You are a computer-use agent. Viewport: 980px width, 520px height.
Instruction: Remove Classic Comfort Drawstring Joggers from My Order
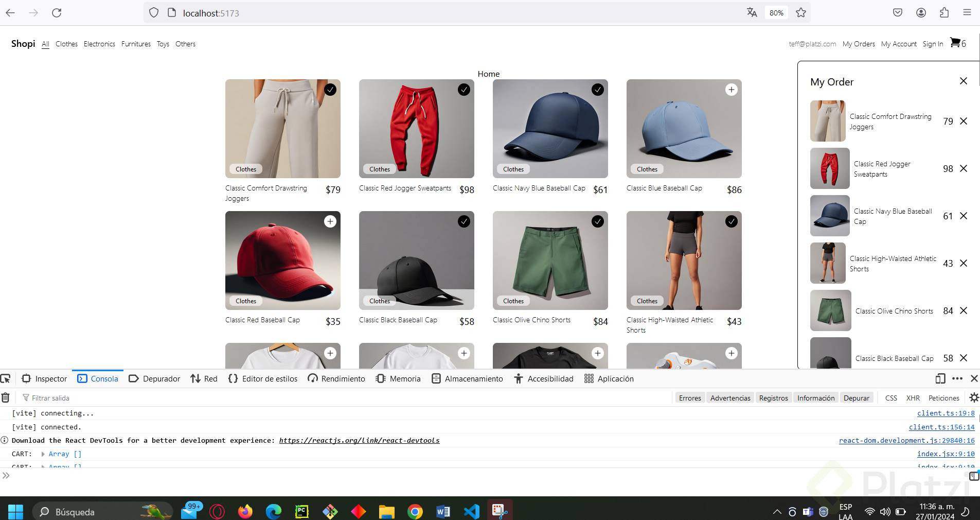tap(964, 121)
